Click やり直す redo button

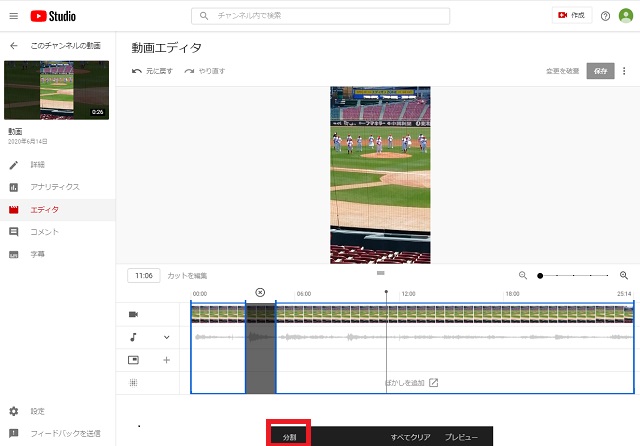pyautogui.click(x=204, y=71)
